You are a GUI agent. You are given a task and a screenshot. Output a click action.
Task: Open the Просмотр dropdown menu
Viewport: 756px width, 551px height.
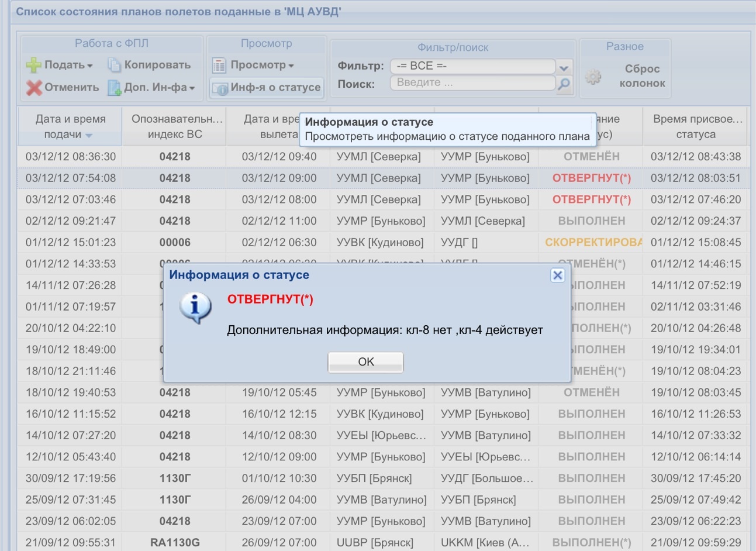coord(291,66)
